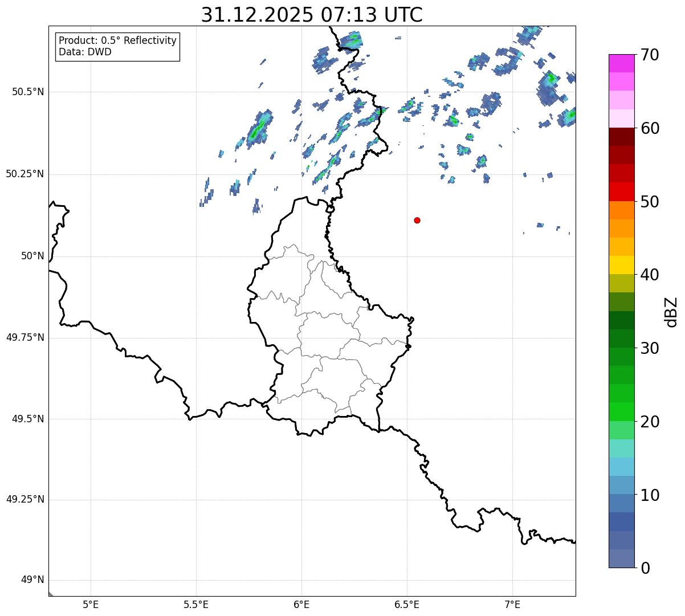Click the latitude label 50.5°N
685x616 pixels.
(x=28, y=92)
